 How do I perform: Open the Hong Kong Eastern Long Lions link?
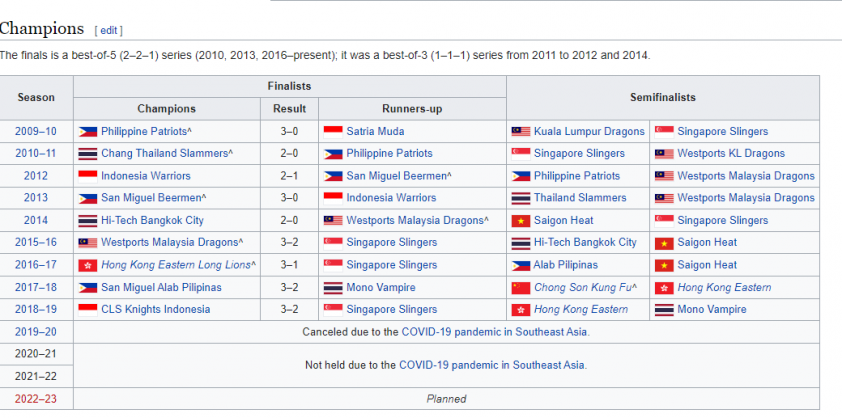point(176,265)
